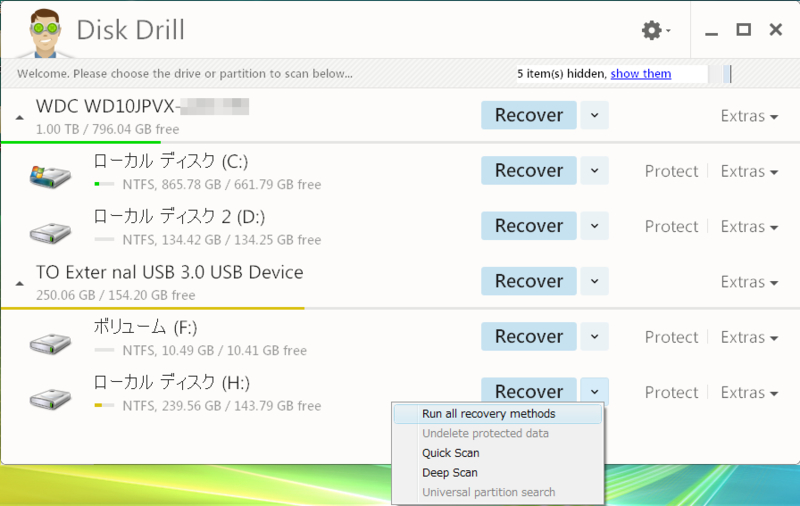This screenshot has height=506, width=800.
Task: Expand Extras menu for USB Device
Action: 749,282
